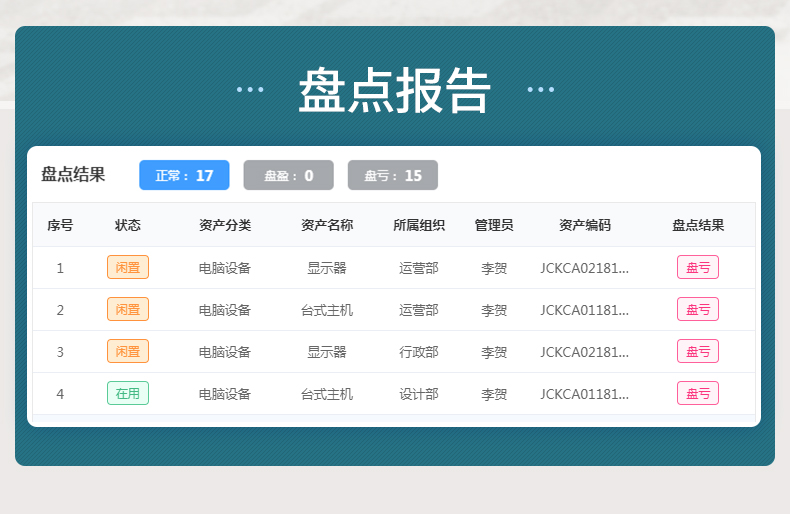Click the 闲置 status tag in row 1
This screenshot has width=790, height=514.
[x=128, y=268]
